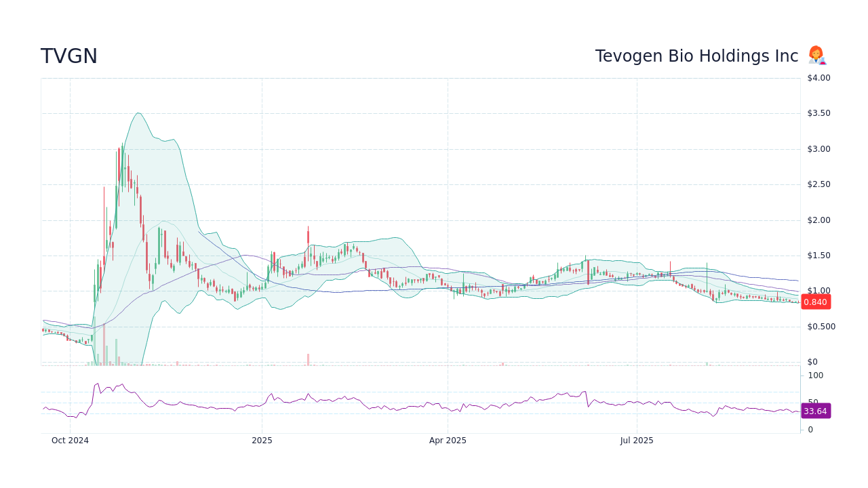This screenshot has height=488, width=868.
Task: Click the Tevogen analyst avatar icon
Action: [816, 55]
